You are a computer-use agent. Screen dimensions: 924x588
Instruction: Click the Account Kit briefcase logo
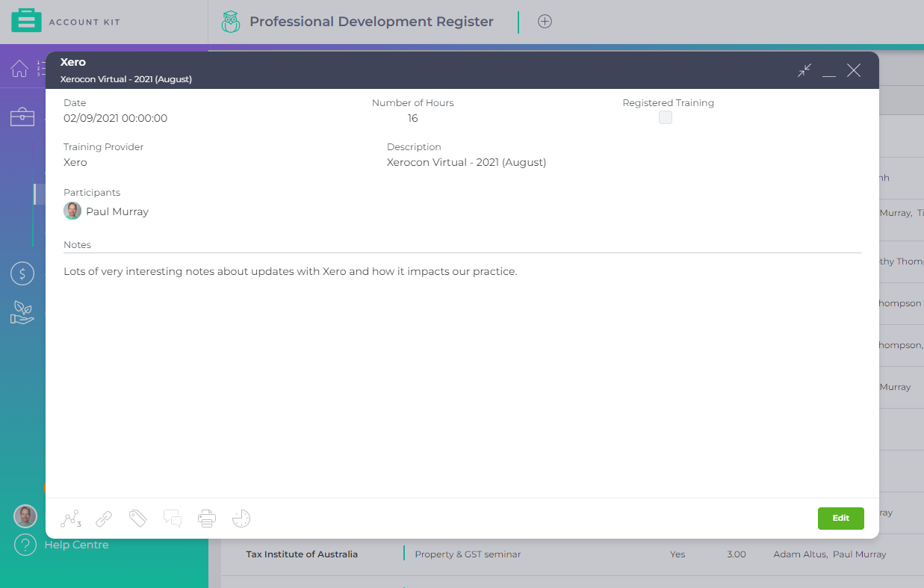pos(26,21)
